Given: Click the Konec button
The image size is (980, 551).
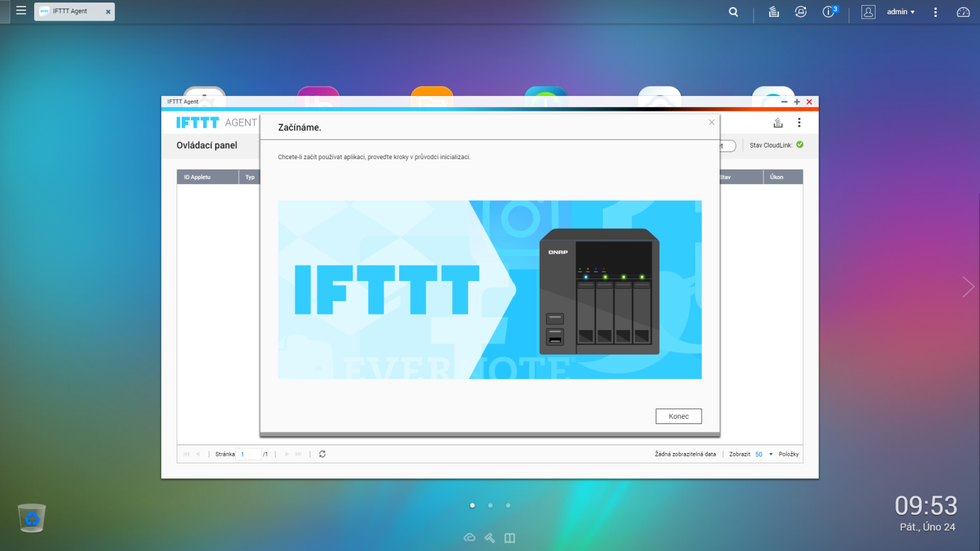Looking at the screenshot, I should 679,416.
